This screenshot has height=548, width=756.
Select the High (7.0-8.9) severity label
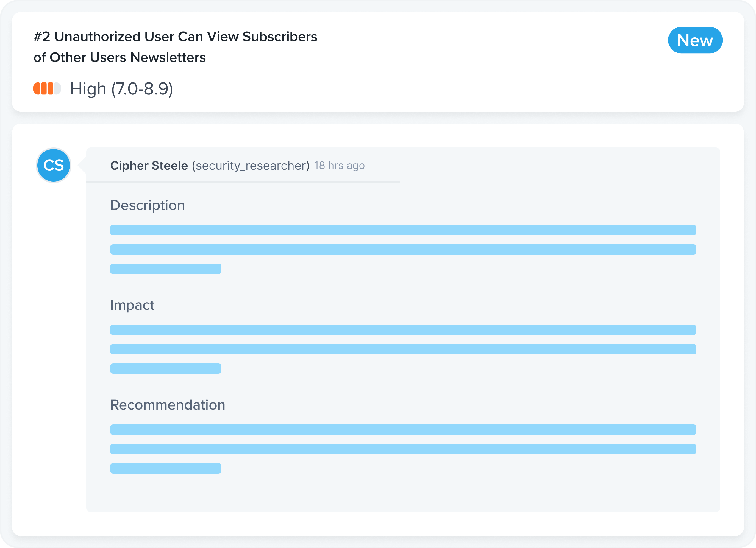pyautogui.click(x=121, y=89)
